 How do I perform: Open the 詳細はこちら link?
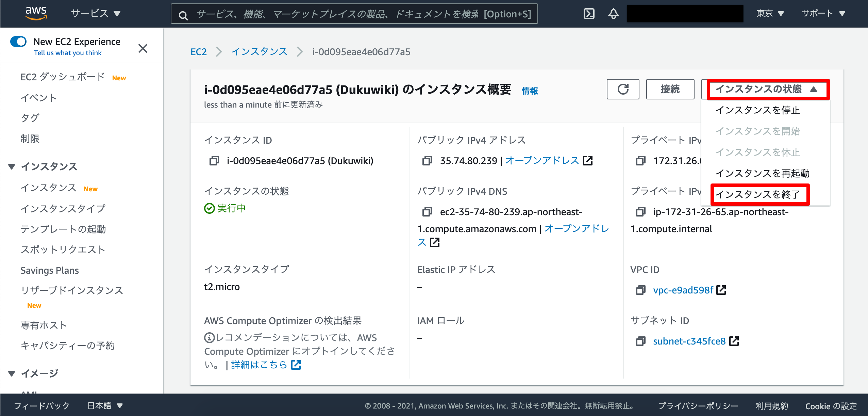[x=259, y=365]
